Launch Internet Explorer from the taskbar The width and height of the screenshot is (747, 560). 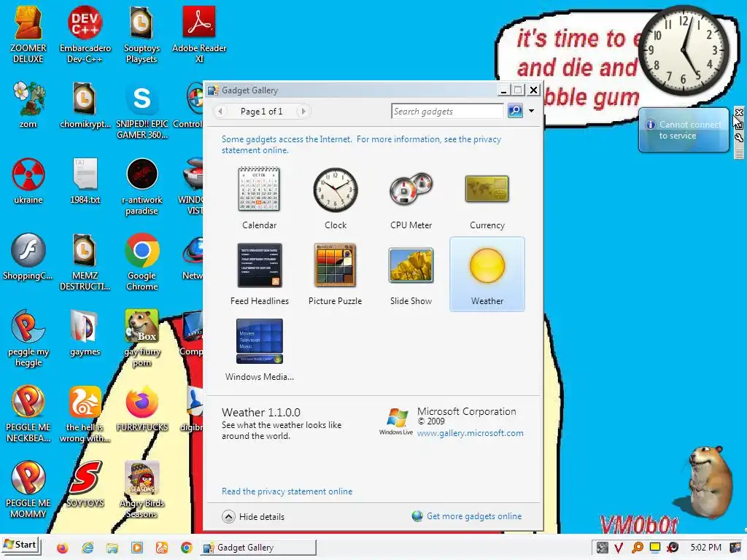point(88,548)
